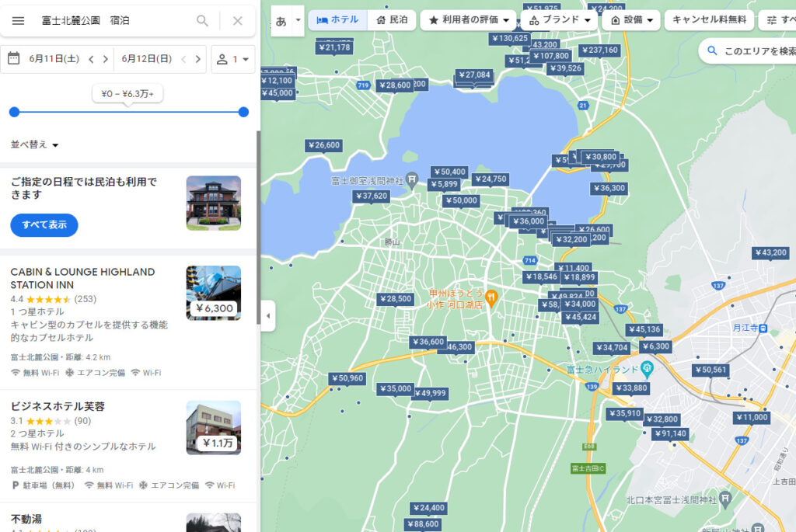796x532 pixels.
Task: Open the 不動湯 listing
Action: 26,519
